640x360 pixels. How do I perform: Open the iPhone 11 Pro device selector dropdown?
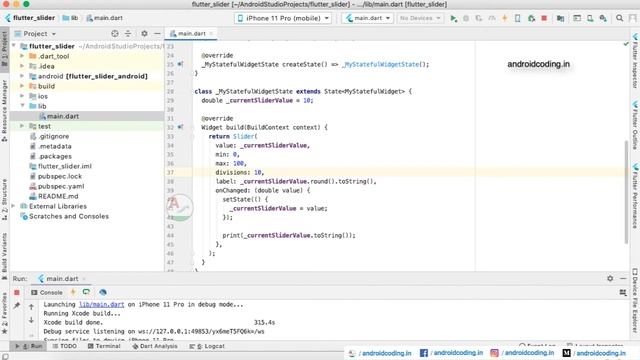click(283, 18)
